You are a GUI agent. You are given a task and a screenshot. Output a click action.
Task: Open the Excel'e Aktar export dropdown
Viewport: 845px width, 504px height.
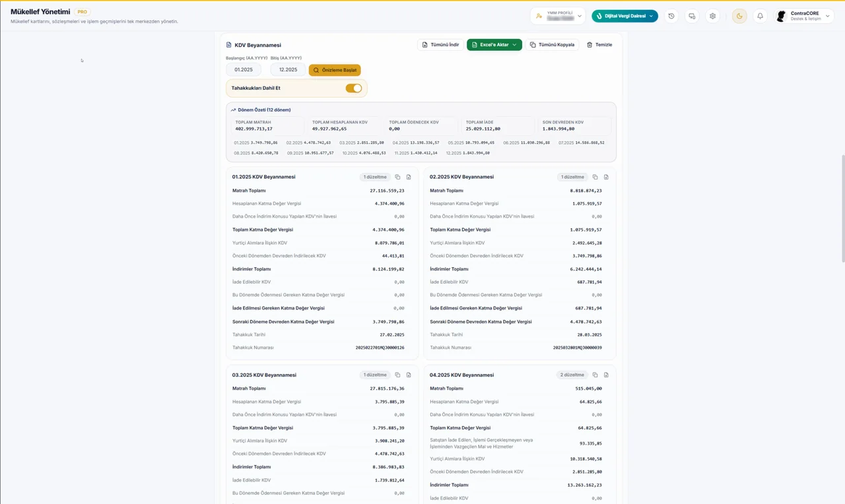click(494, 45)
